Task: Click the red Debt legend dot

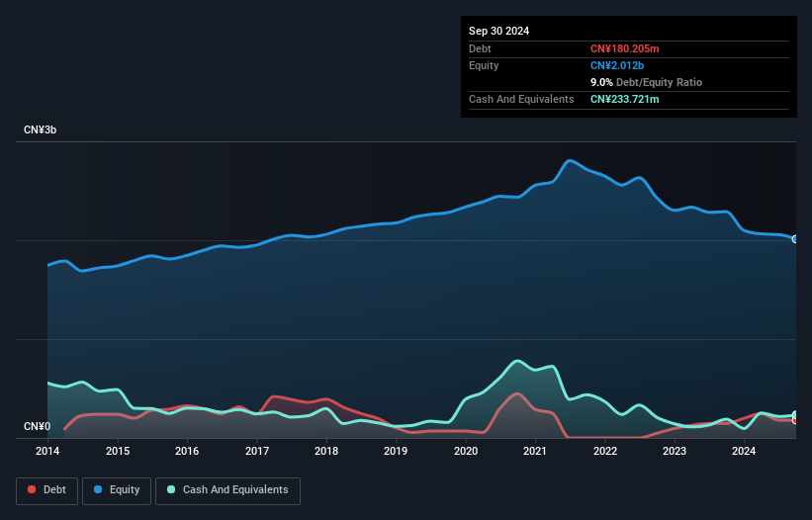Action: 32,489
